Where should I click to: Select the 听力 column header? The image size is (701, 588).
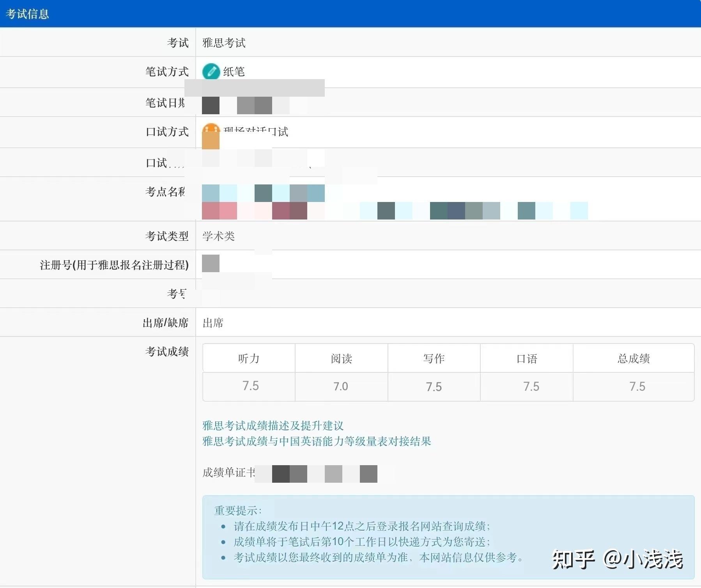[x=248, y=359]
